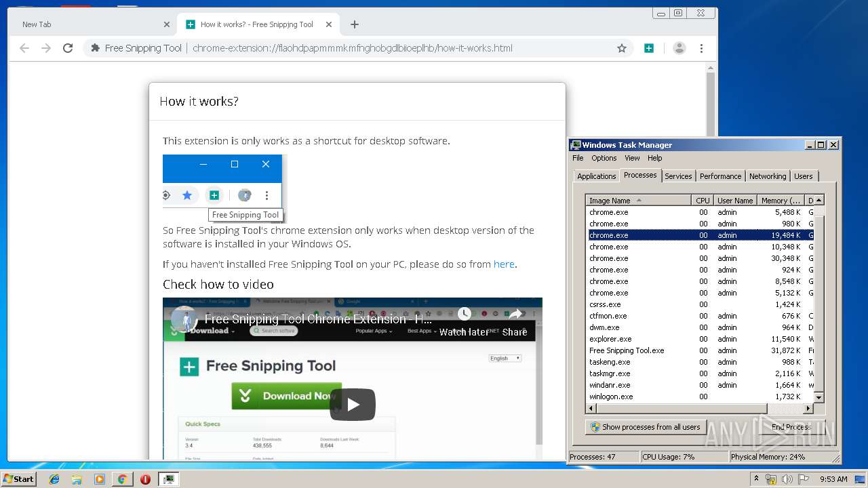The width and height of the screenshot is (868, 488).
Task: Open File Explorer from taskbar
Action: (x=77, y=479)
